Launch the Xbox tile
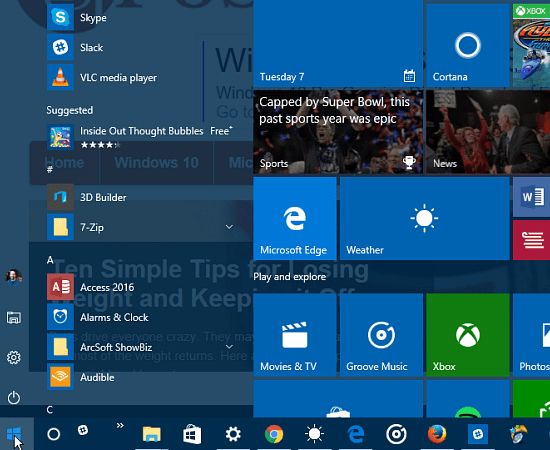This screenshot has height=450, width=550. click(x=468, y=335)
